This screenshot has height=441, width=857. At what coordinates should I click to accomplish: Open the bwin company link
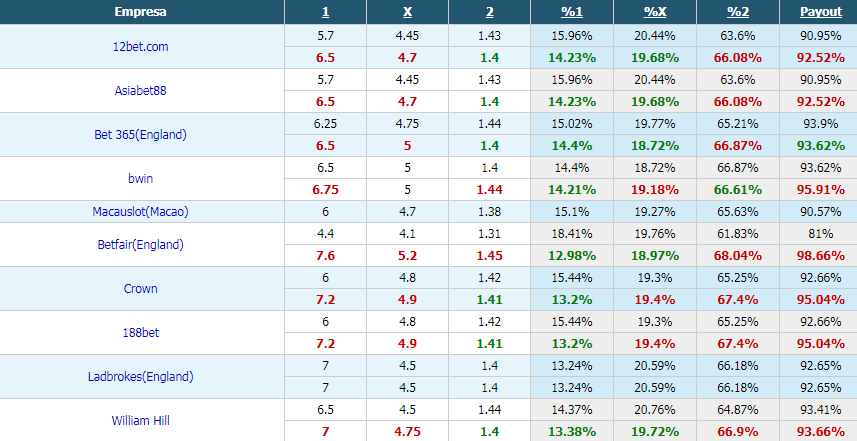tap(140, 179)
